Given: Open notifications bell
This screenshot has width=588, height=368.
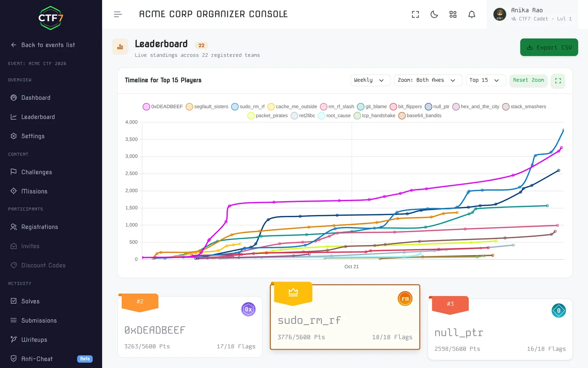Looking at the screenshot, I should 472,14.
